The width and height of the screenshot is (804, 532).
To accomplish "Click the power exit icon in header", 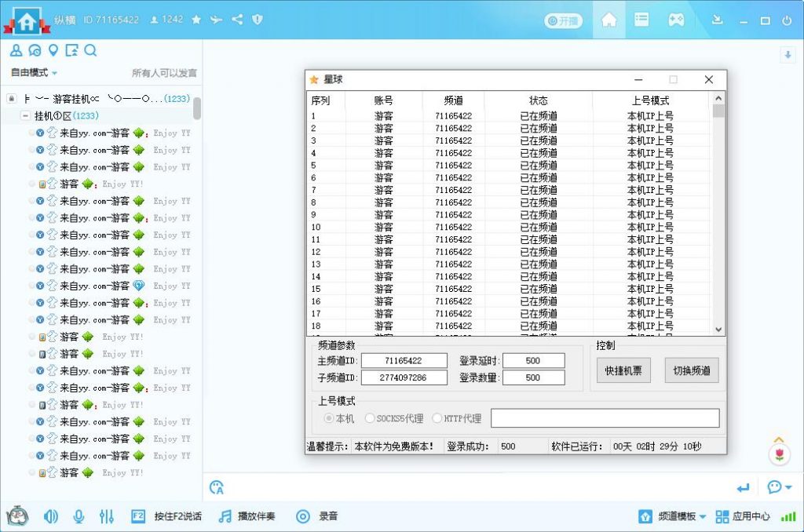I will (787, 20).
